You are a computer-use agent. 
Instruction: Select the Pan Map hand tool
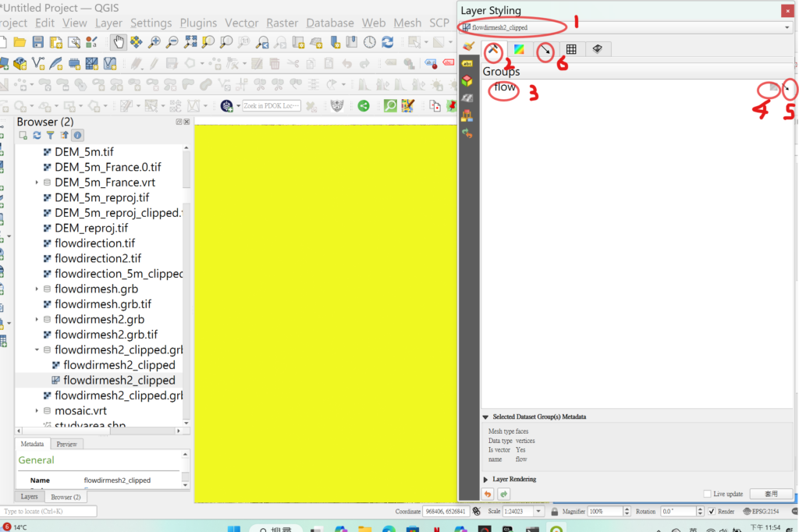118,42
